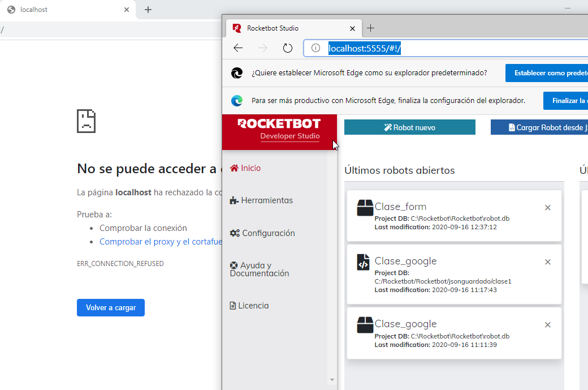Click Comprobar el proxy y el cortafuegos link
Image resolution: width=588 pixels, height=390 pixels.
click(x=161, y=242)
